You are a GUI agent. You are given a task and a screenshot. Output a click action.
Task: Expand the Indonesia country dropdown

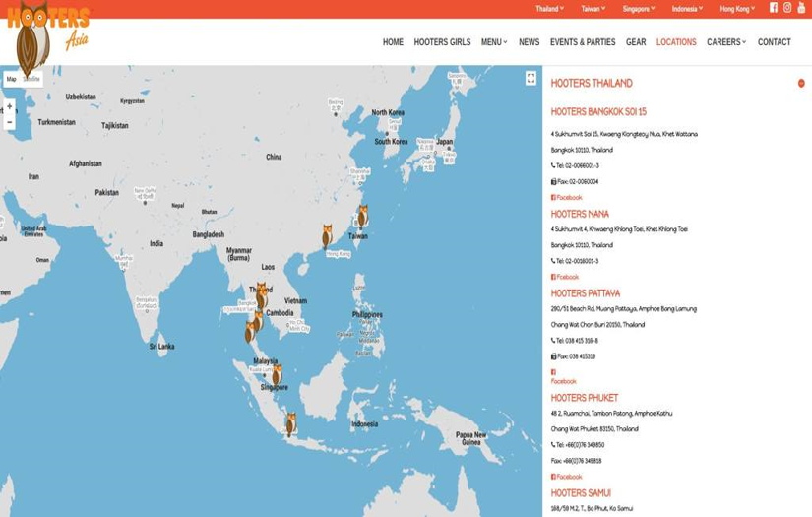point(687,8)
